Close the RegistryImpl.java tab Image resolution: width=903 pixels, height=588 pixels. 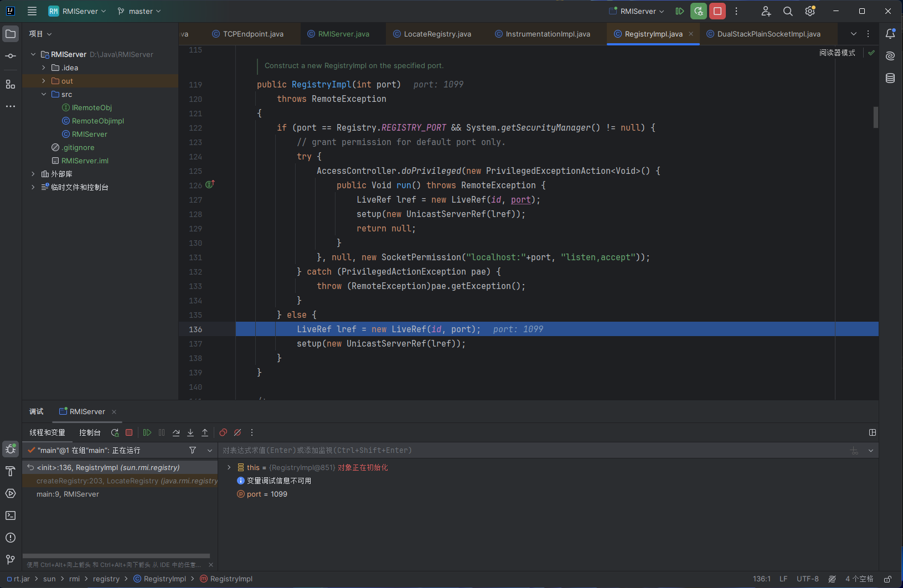click(x=691, y=34)
